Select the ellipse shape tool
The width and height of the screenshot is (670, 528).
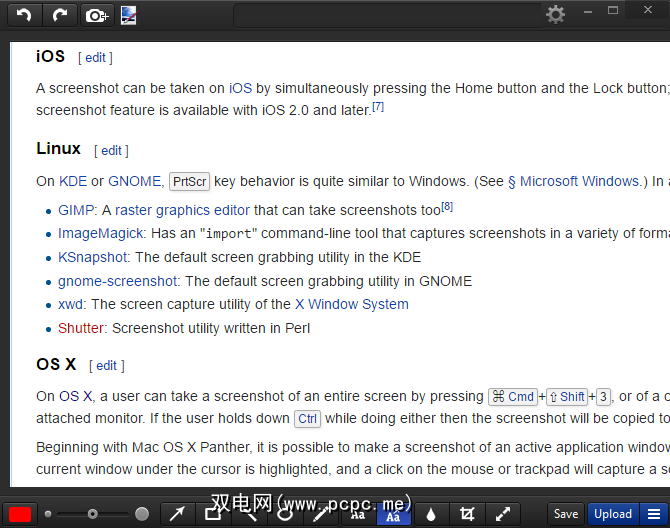pos(285,513)
